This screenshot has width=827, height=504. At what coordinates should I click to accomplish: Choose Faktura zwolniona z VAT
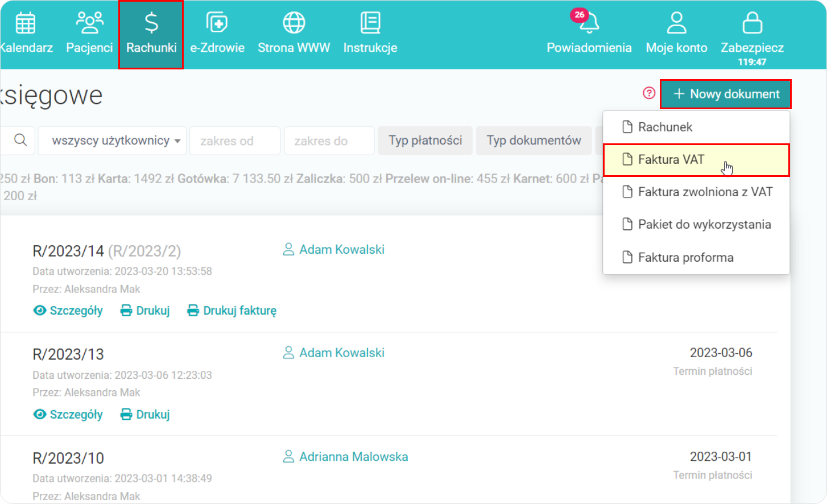[x=696, y=192]
